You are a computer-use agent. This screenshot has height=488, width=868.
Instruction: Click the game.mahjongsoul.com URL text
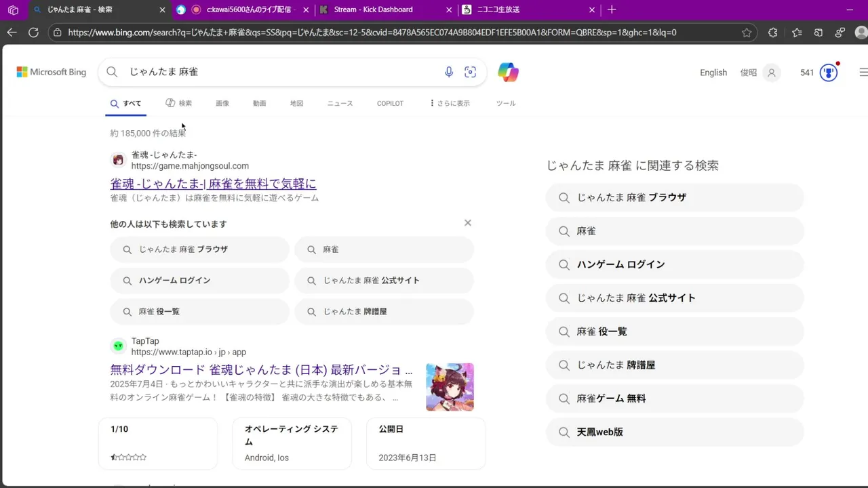pyautogui.click(x=190, y=166)
